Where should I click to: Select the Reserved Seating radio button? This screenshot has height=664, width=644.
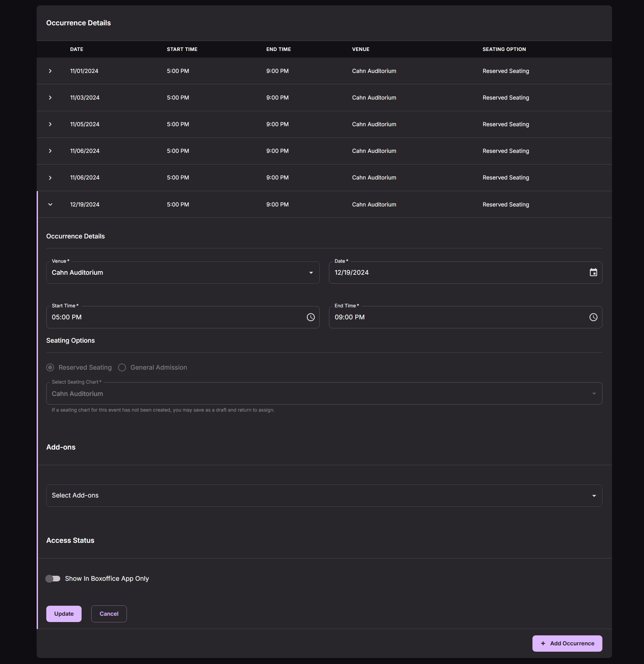click(x=50, y=367)
